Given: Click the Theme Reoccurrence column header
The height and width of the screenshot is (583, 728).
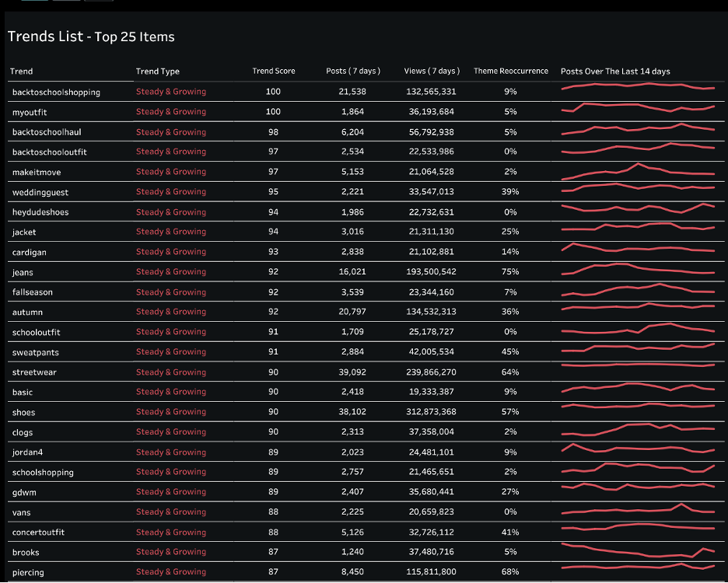Looking at the screenshot, I should pos(511,72).
